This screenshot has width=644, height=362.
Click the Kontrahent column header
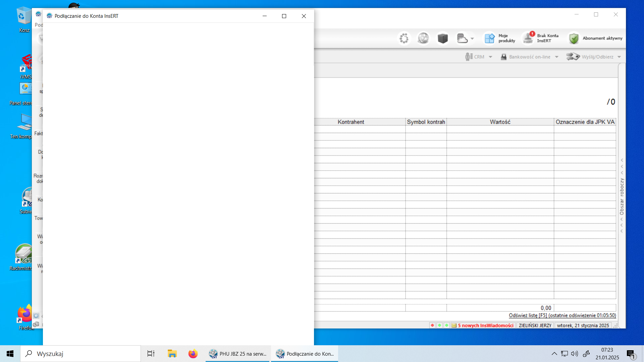351,122
